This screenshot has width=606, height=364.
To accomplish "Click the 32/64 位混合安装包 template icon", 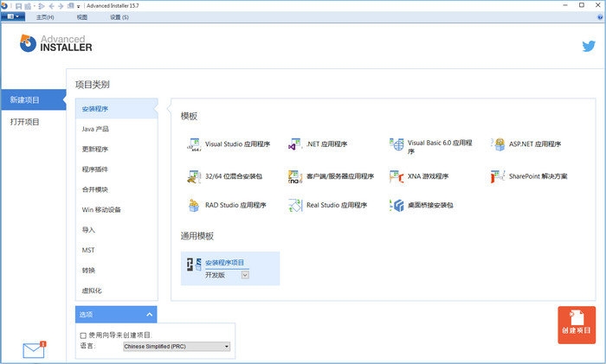I will click(194, 176).
